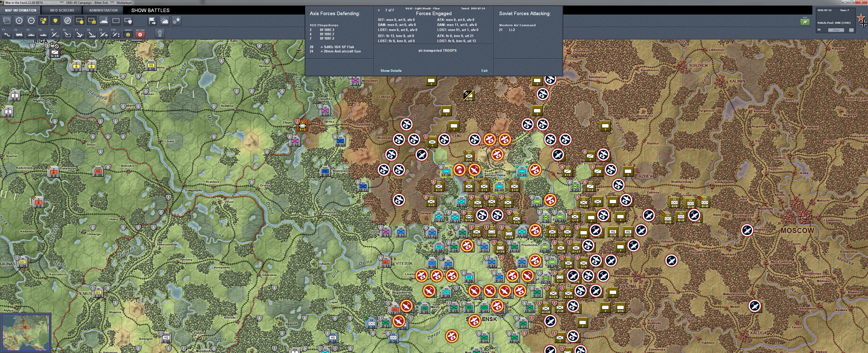
Task: Click Show Details in battle report
Action: coord(391,71)
